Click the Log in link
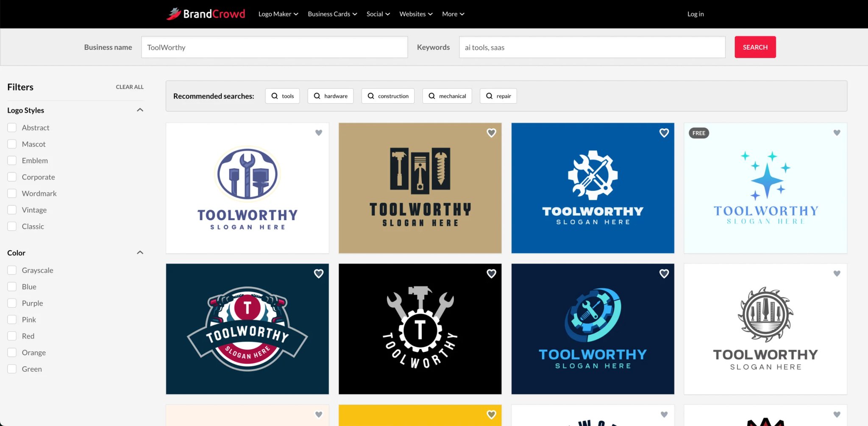Viewport: 868px width, 426px height. point(696,14)
